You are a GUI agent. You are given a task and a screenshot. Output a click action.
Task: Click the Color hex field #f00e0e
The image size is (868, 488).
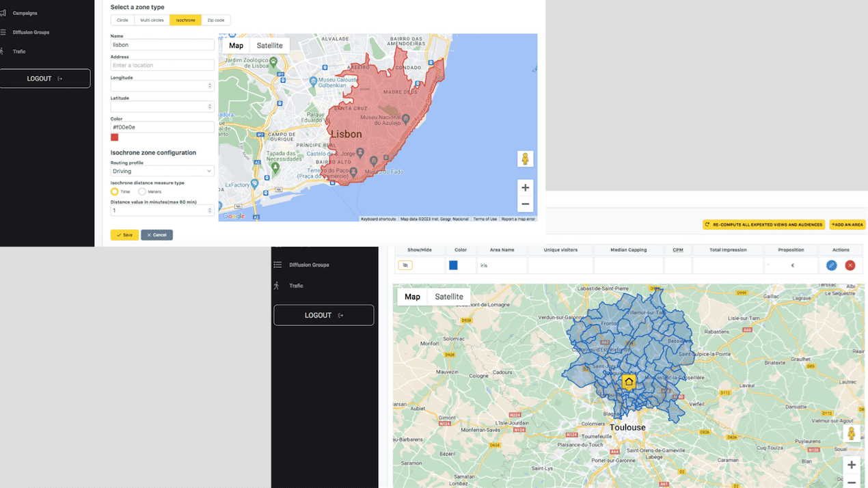point(163,127)
